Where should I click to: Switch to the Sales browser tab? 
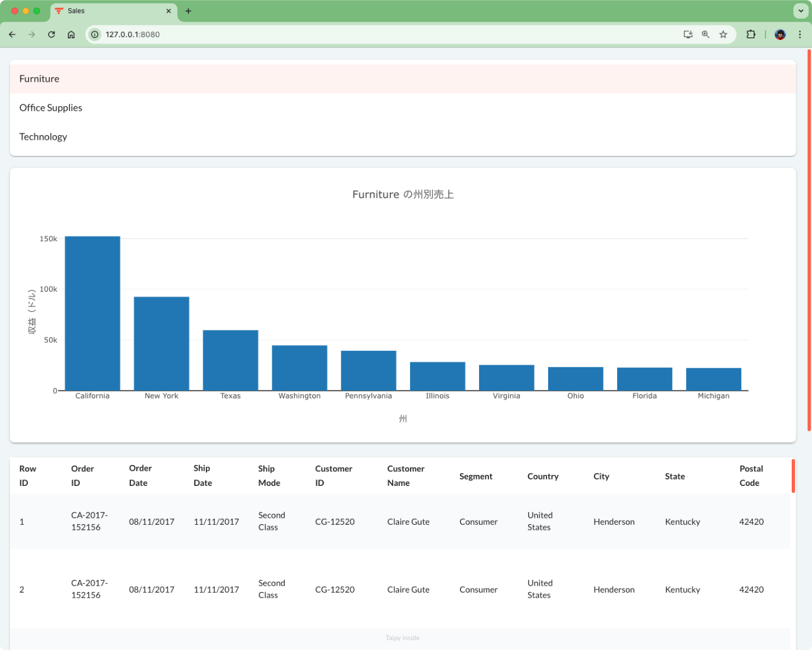113,11
